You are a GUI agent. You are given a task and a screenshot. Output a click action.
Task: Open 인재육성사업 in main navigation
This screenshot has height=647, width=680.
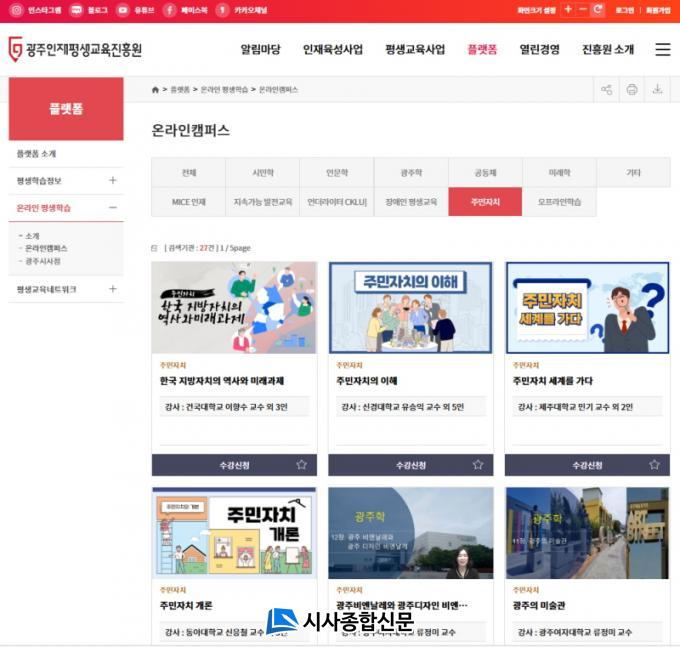coord(332,50)
